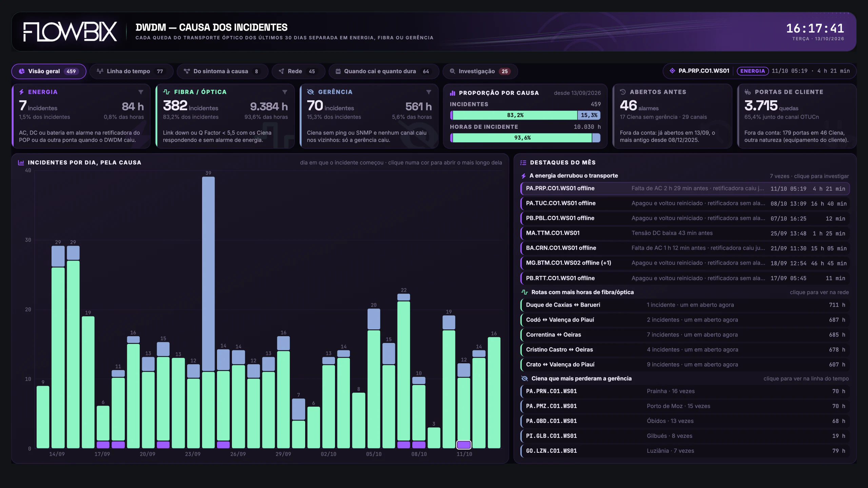Screen dimensions: 868x488
Task: Click the Incidentes por dia chart icon
Action: (x=21, y=163)
